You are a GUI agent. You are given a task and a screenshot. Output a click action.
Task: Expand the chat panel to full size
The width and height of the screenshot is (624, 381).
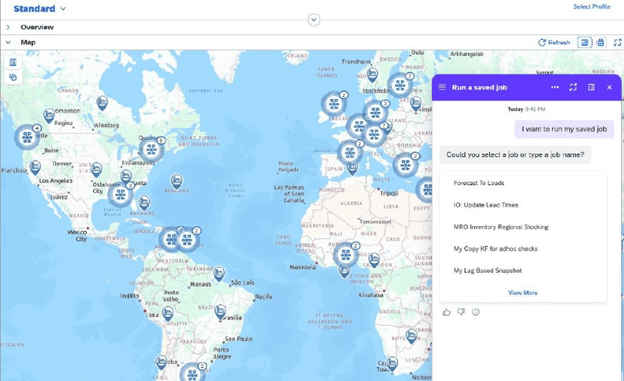573,87
